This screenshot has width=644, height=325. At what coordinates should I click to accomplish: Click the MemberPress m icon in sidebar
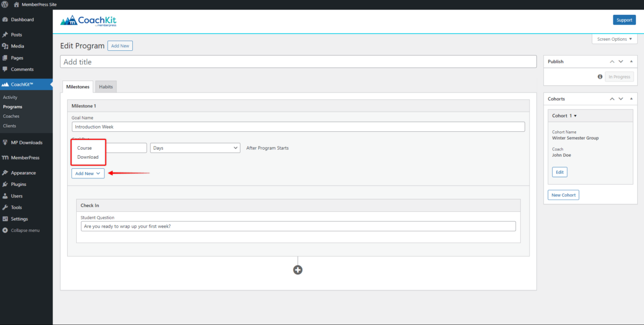[x=5, y=158]
